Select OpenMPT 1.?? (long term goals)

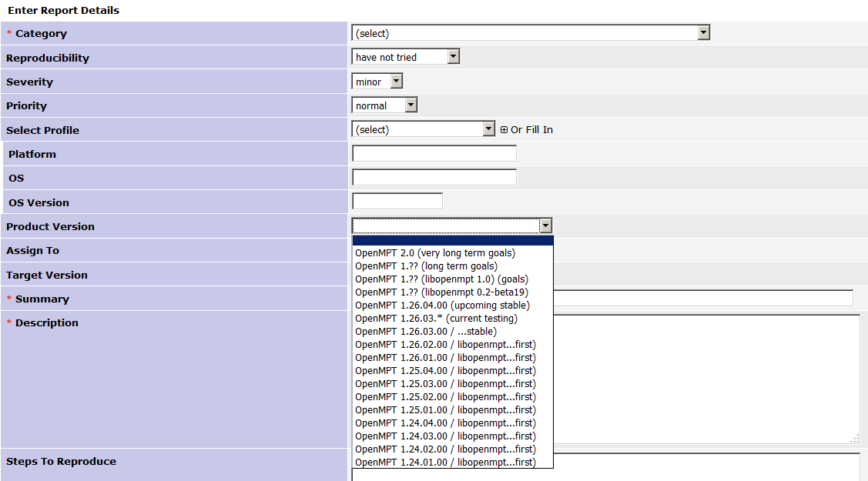click(426, 266)
